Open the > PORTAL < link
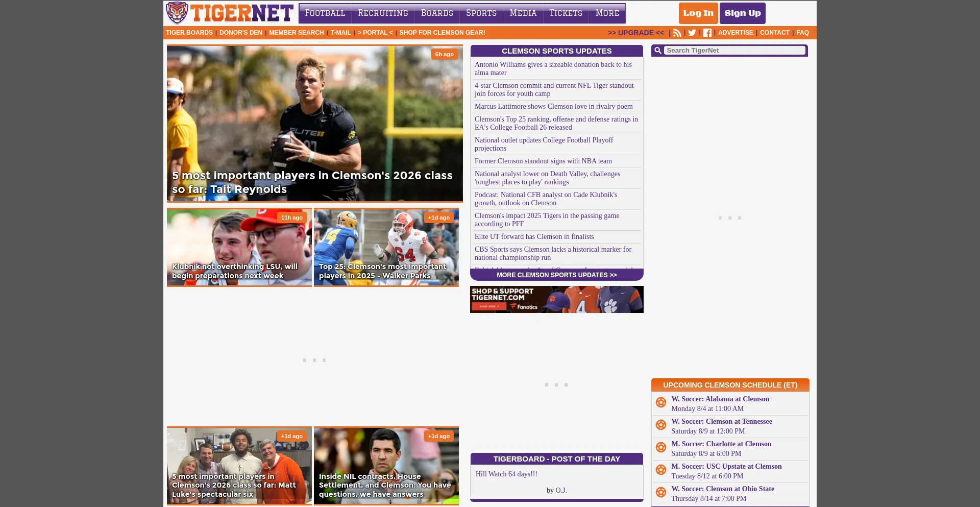Image resolution: width=980 pixels, height=507 pixels. (x=375, y=33)
